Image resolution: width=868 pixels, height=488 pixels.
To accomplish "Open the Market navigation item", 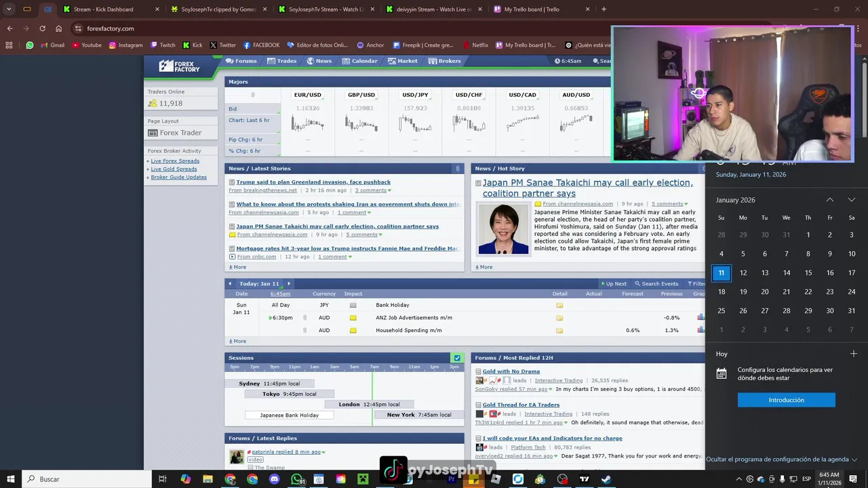I will pyautogui.click(x=402, y=61).
